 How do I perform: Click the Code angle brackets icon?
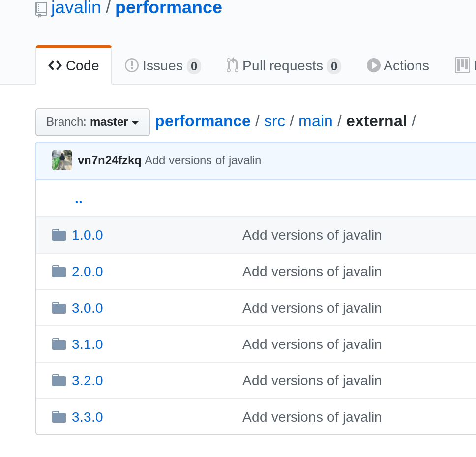[x=55, y=65]
